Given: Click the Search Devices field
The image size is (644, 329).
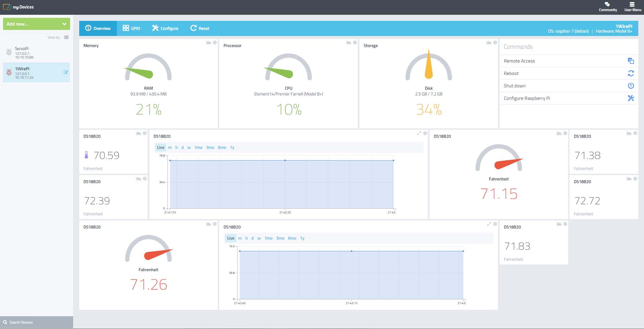Looking at the screenshot, I should tap(37, 322).
